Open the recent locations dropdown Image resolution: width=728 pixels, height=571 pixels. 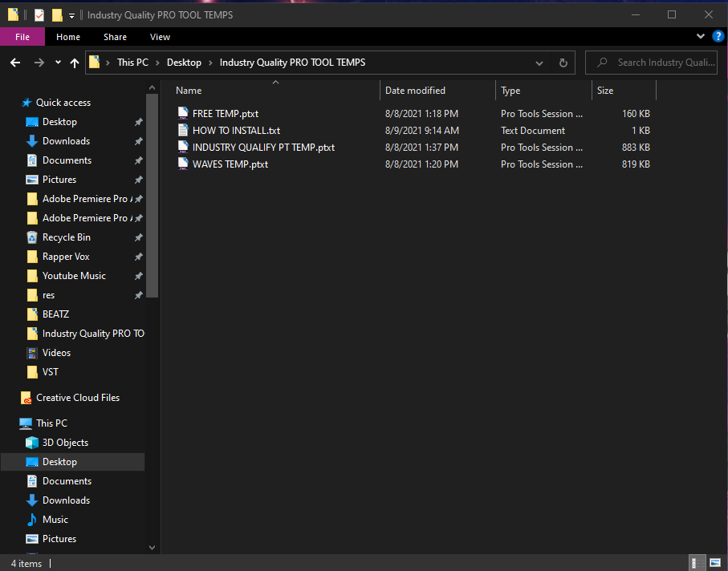pos(58,63)
